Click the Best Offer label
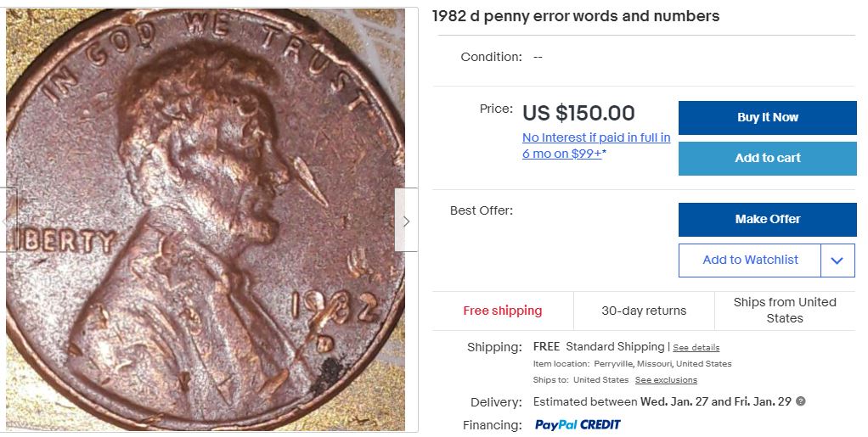Image resolution: width=868 pixels, height=437 pixels. [x=481, y=210]
